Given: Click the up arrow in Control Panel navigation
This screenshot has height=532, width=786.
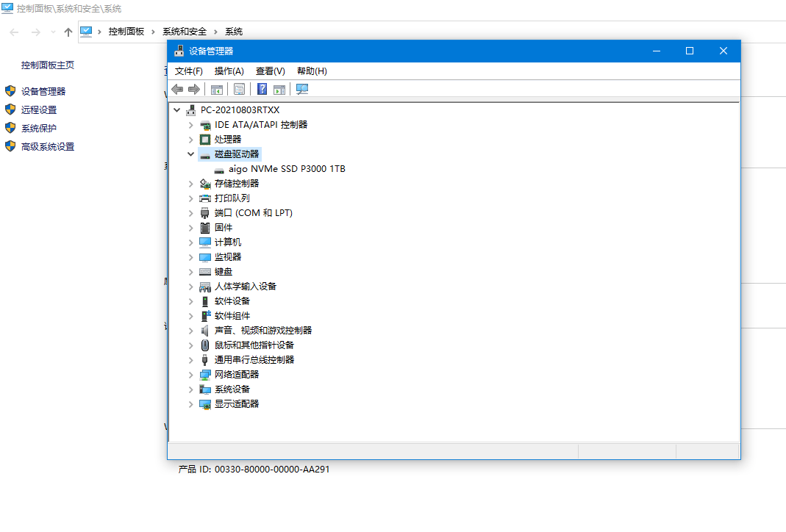Looking at the screenshot, I should [68, 32].
